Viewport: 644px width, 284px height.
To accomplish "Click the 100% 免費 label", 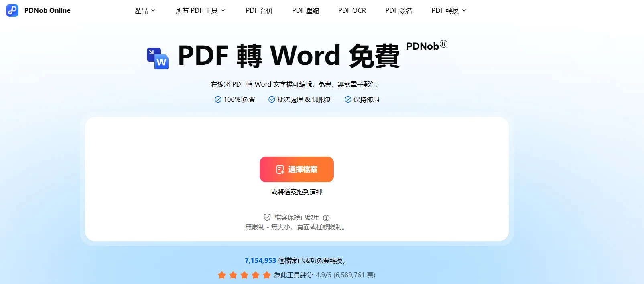I will (x=240, y=99).
